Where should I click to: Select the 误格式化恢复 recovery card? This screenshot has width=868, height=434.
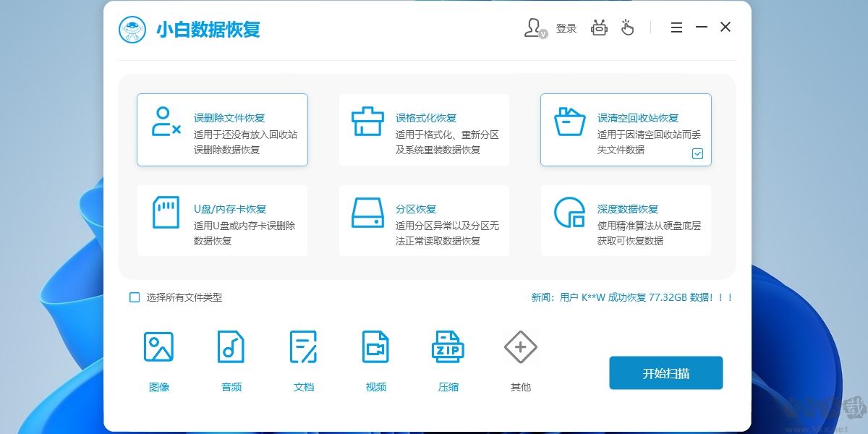[424, 129]
